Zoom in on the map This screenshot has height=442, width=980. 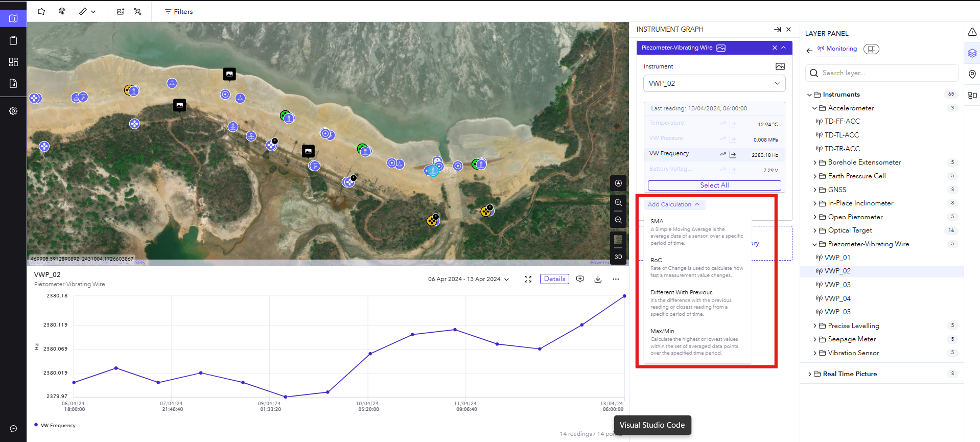618,203
